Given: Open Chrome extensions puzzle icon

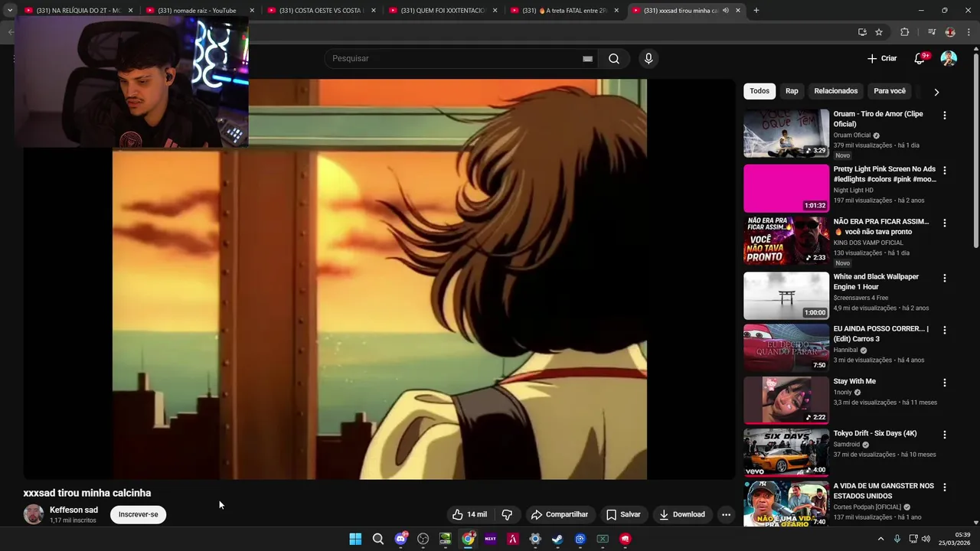Looking at the screenshot, I should click(904, 32).
